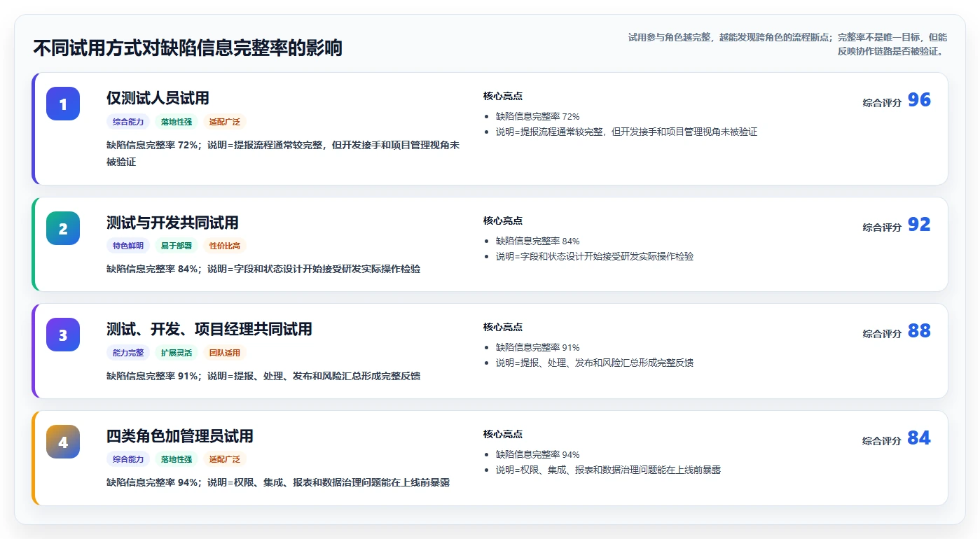Click 综合能力 tag in 四类角色加管理员试用 card
980x539 pixels.
tap(128, 460)
